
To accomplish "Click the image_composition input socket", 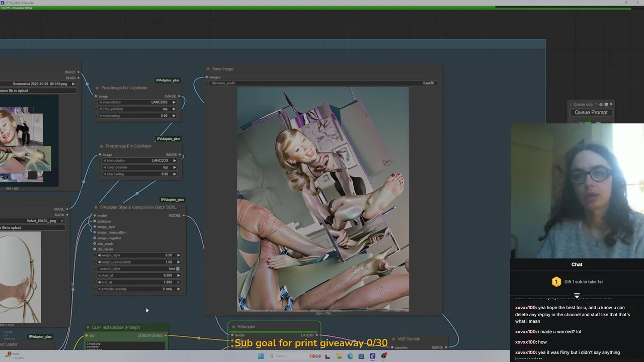I will tap(94, 232).
